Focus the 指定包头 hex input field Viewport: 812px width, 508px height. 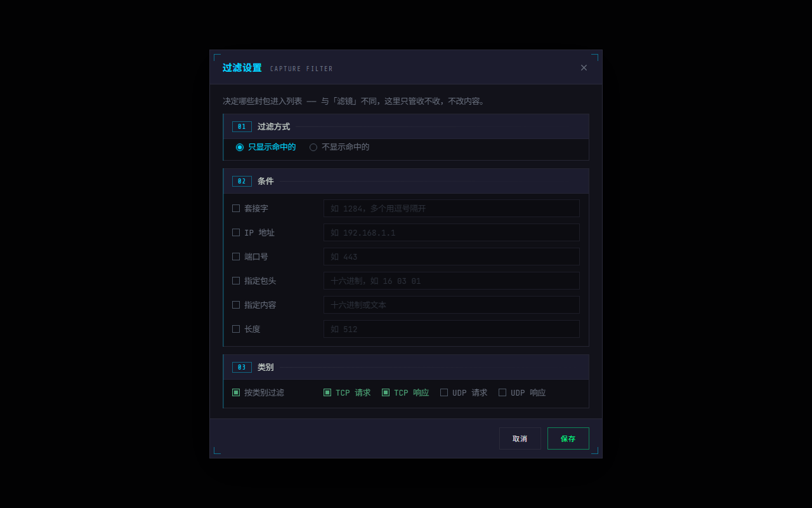452,281
